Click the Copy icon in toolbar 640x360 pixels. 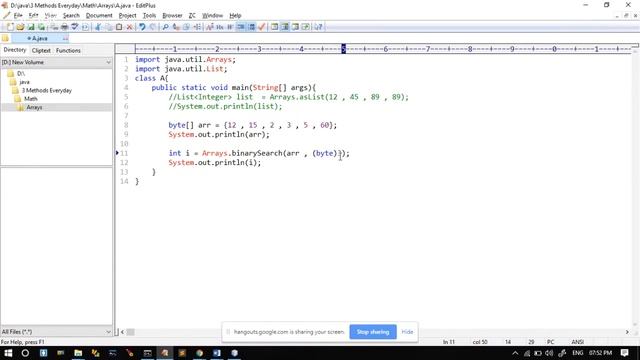point(109,27)
